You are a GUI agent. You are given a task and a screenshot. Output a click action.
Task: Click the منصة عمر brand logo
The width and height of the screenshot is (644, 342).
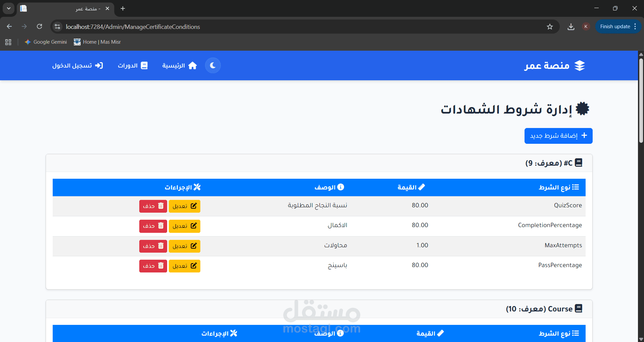click(554, 66)
